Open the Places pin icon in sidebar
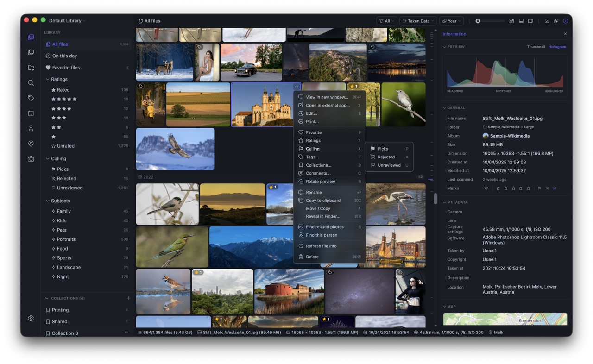 coord(31,144)
